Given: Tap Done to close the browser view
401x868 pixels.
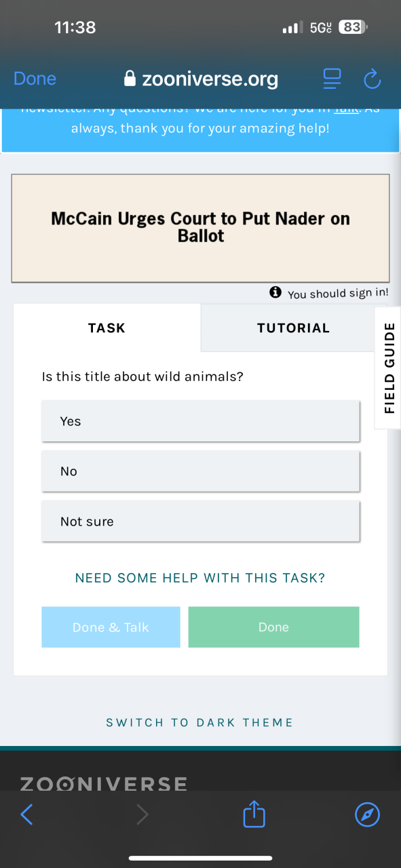Looking at the screenshot, I should (35, 79).
